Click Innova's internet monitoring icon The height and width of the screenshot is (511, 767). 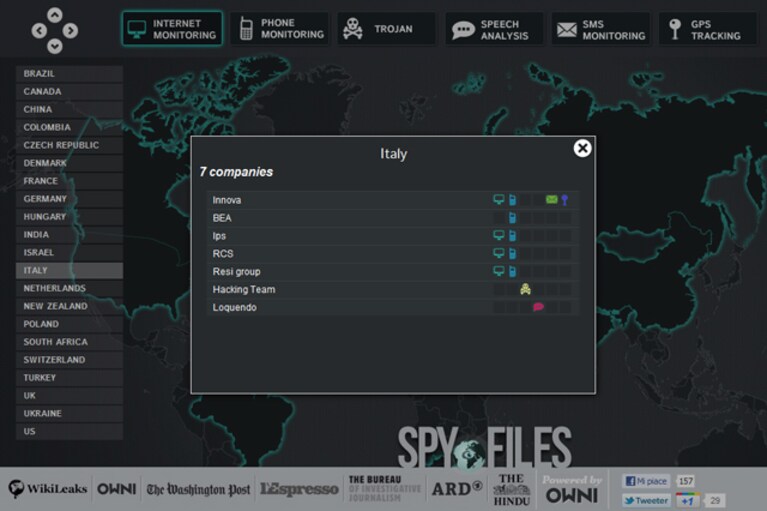pyautogui.click(x=498, y=200)
